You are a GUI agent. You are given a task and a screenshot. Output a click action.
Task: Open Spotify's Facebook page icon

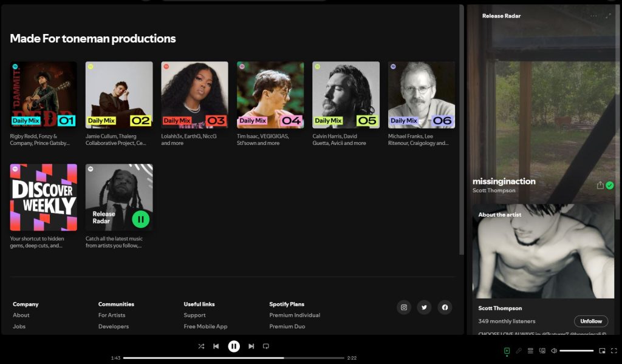(x=445, y=308)
